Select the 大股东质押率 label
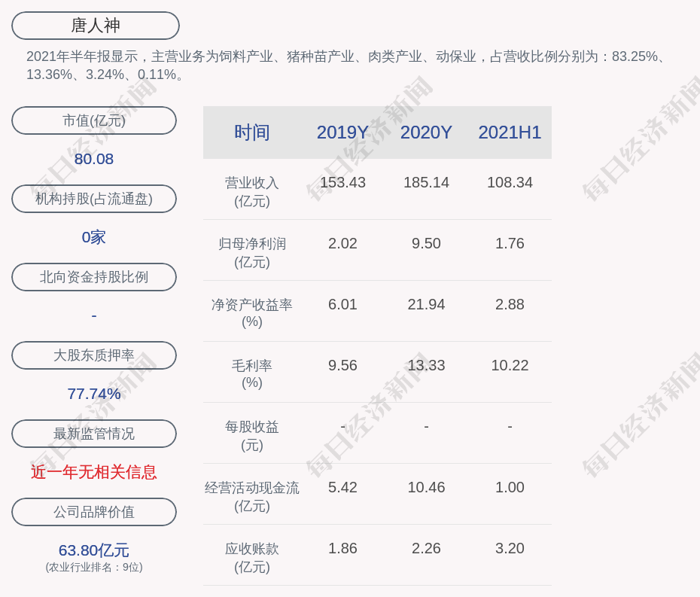Image resolution: width=700 pixels, height=597 pixels. click(x=94, y=355)
